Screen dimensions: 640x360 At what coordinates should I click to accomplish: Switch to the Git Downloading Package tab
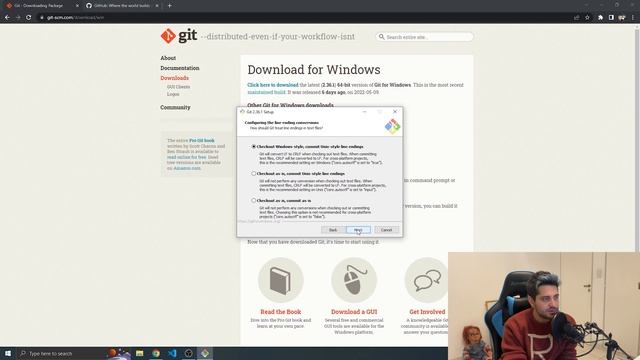pyautogui.click(x=39, y=6)
